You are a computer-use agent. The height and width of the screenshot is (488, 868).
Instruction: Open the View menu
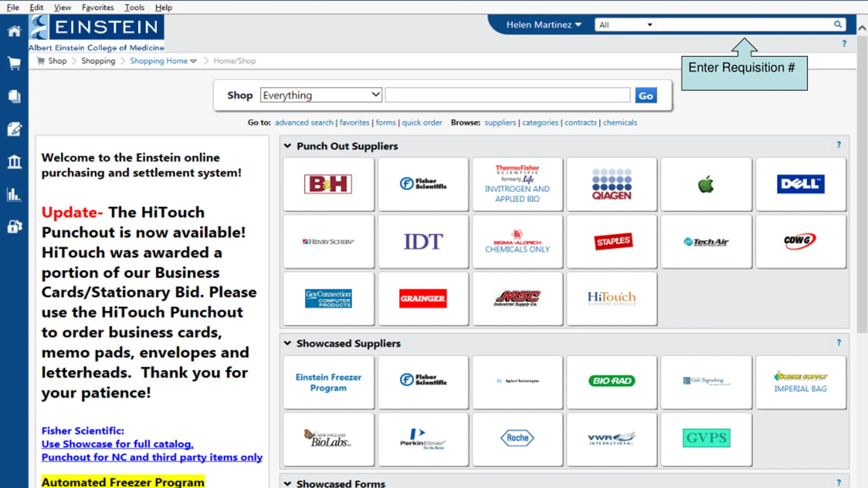62,7
